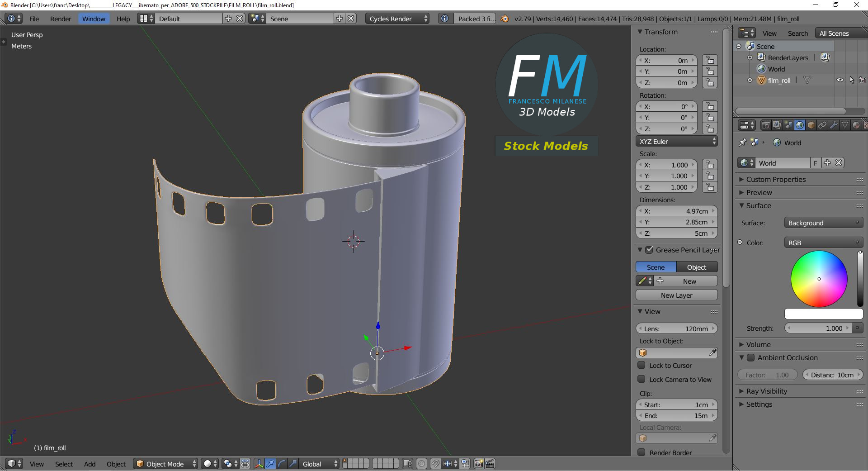The image size is (868, 471).
Task: Toggle the 3D manipulator widget
Action: [x=259, y=464]
